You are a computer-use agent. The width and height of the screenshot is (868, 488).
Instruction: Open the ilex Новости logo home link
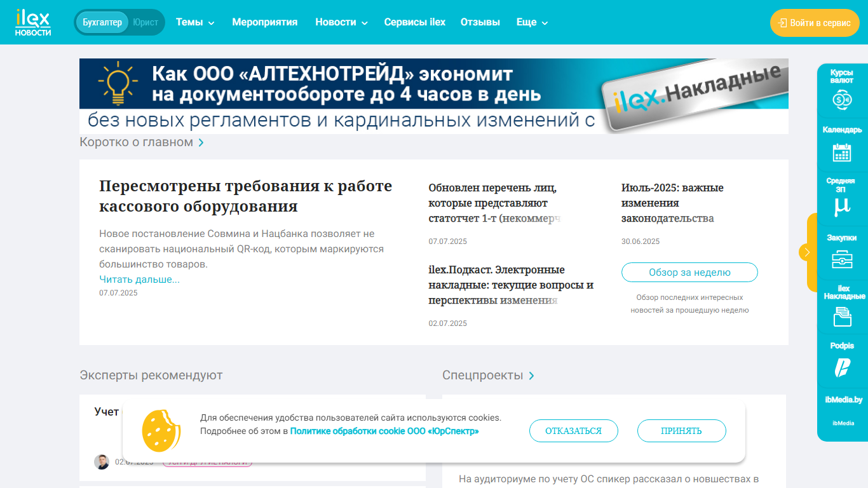click(33, 22)
